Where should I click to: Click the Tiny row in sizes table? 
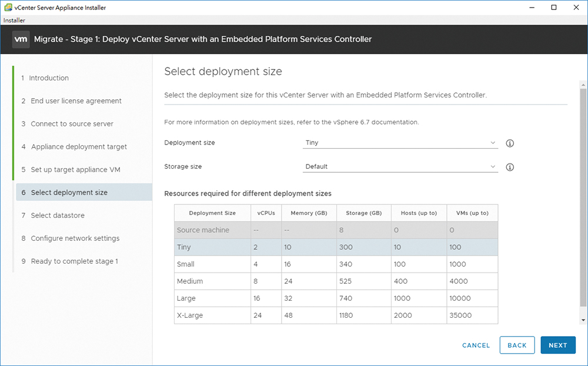click(336, 247)
